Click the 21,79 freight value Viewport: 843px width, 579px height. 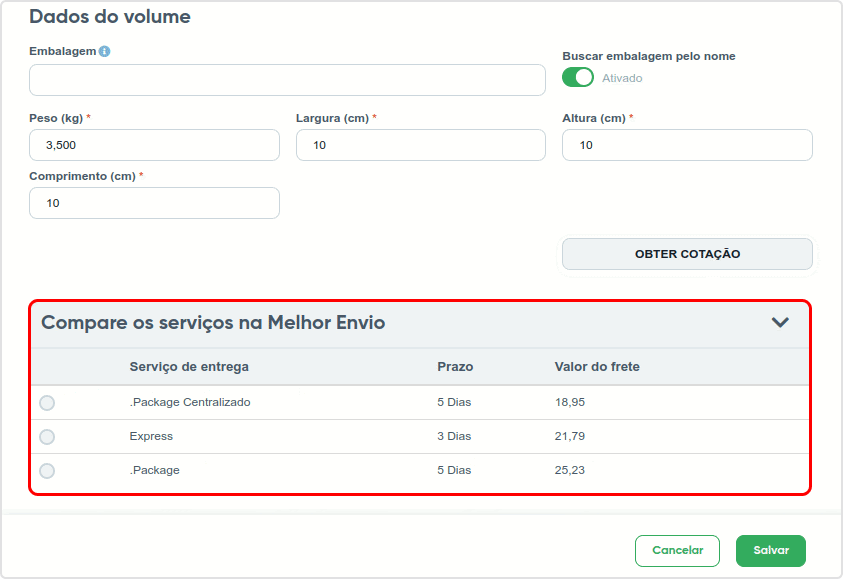click(570, 436)
